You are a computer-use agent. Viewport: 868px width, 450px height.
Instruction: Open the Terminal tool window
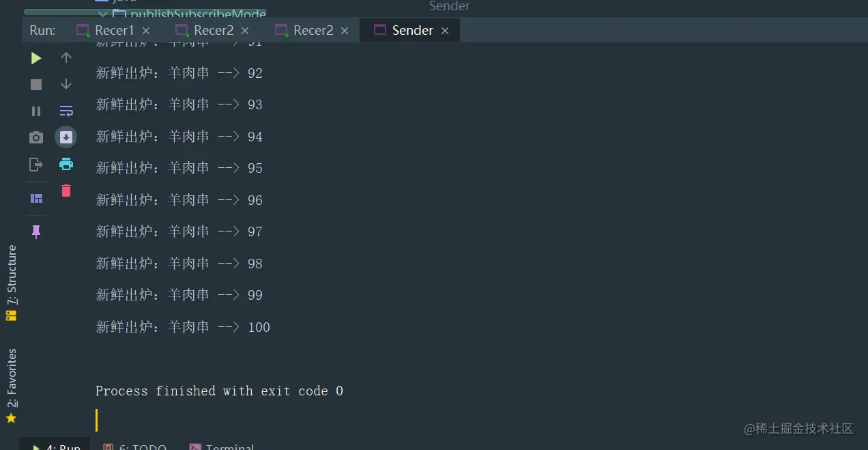coord(222,447)
